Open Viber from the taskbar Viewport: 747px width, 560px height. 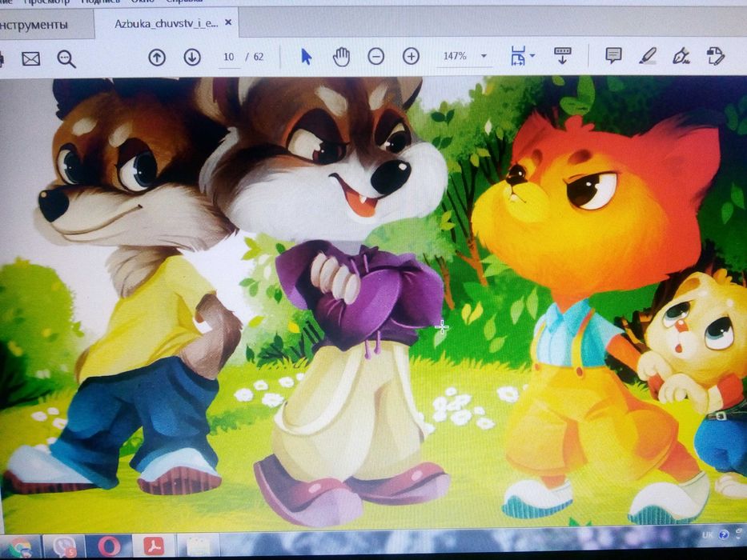pyautogui.click(x=63, y=546)
